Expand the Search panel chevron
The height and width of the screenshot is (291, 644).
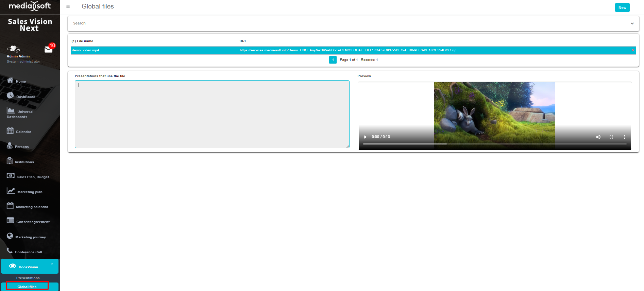[632, 23]
